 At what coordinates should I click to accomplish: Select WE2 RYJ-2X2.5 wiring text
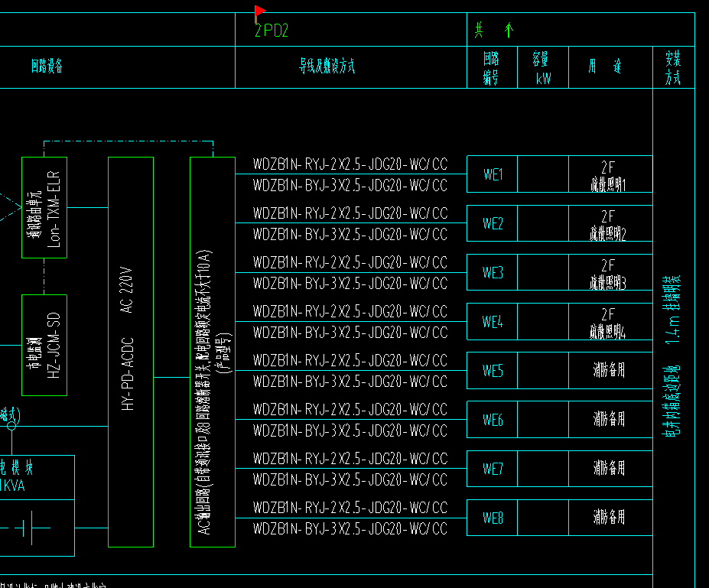coord(350,213)
